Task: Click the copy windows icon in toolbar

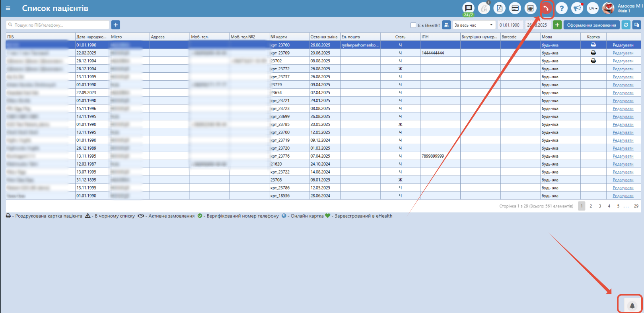Action: point(637,25)
